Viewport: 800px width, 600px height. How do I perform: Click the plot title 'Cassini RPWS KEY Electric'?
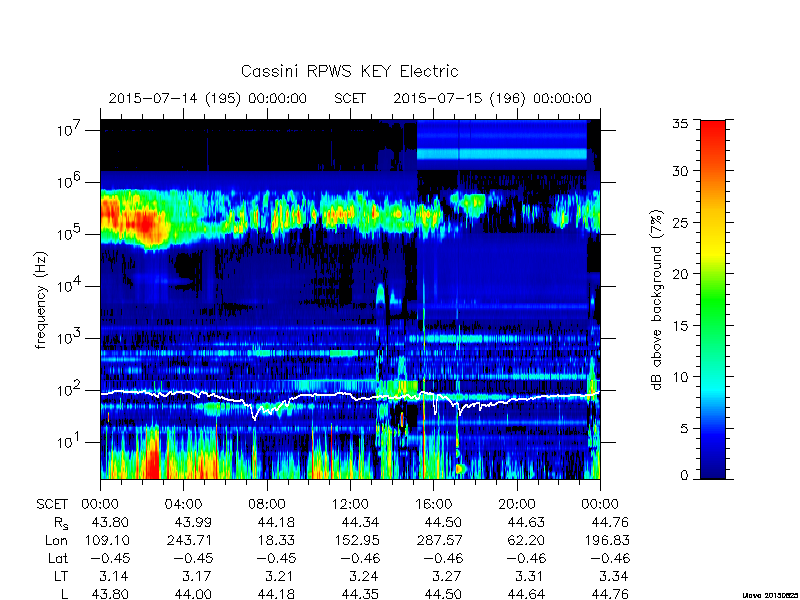coord(349,71)
